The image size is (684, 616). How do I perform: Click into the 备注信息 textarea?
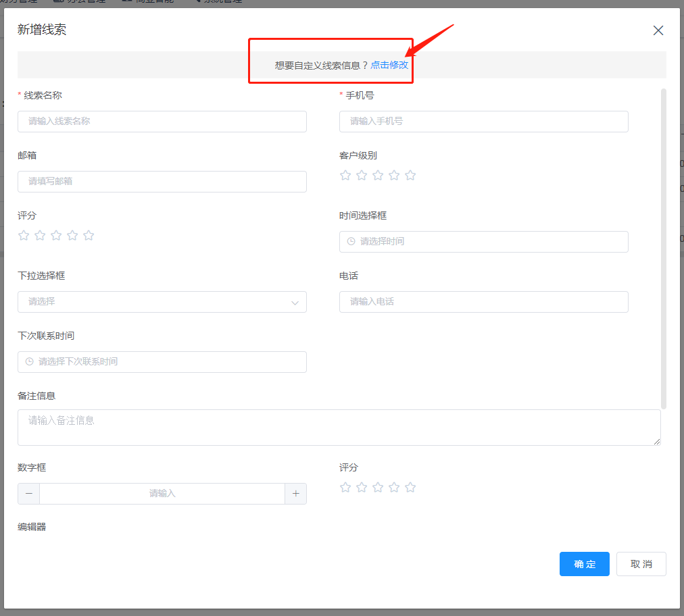[338, 427]
